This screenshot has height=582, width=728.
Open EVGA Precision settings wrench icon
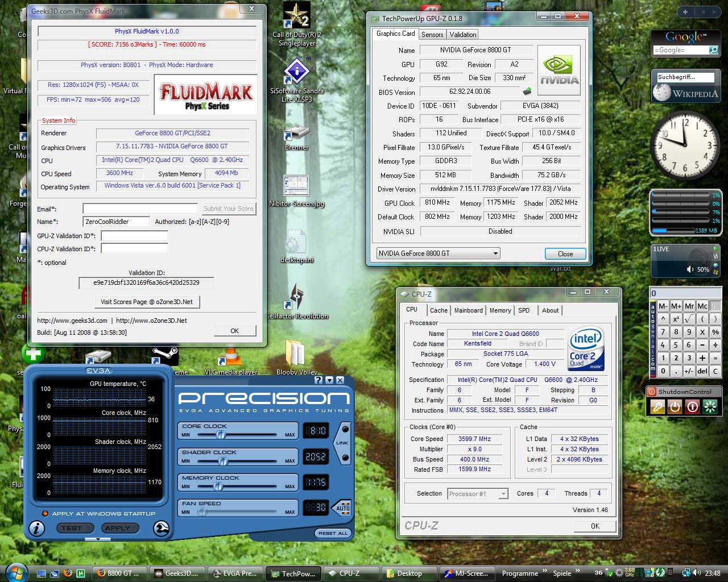(x=162, y=529)
